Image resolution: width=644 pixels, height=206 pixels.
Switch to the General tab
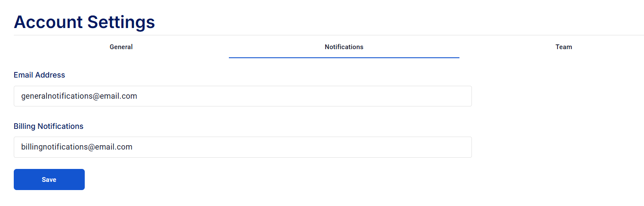121,47
